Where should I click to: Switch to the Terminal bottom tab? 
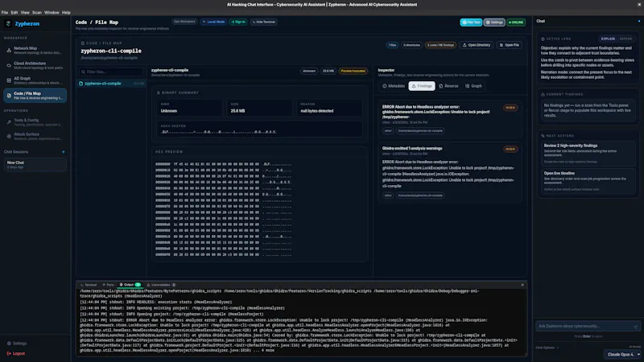89,285
